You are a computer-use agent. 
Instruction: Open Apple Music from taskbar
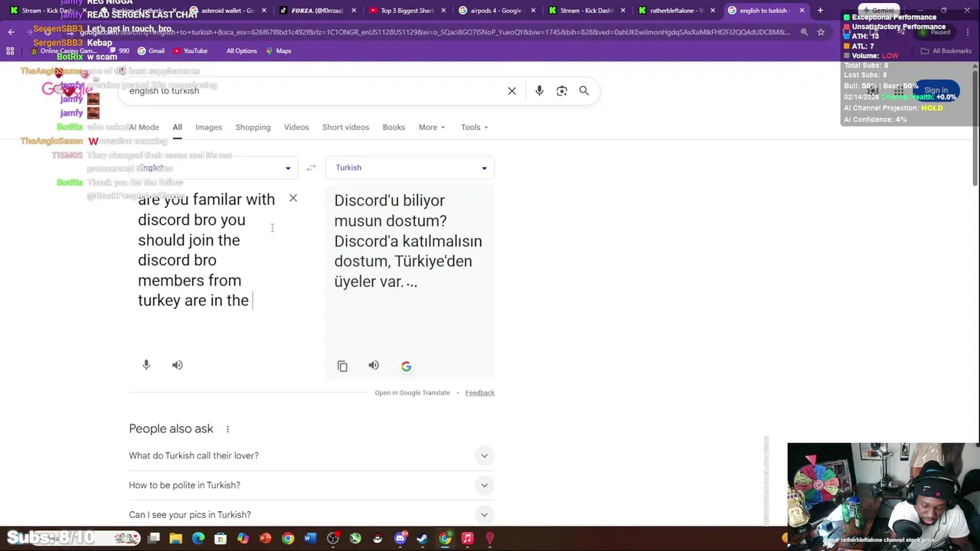point(467,539)
